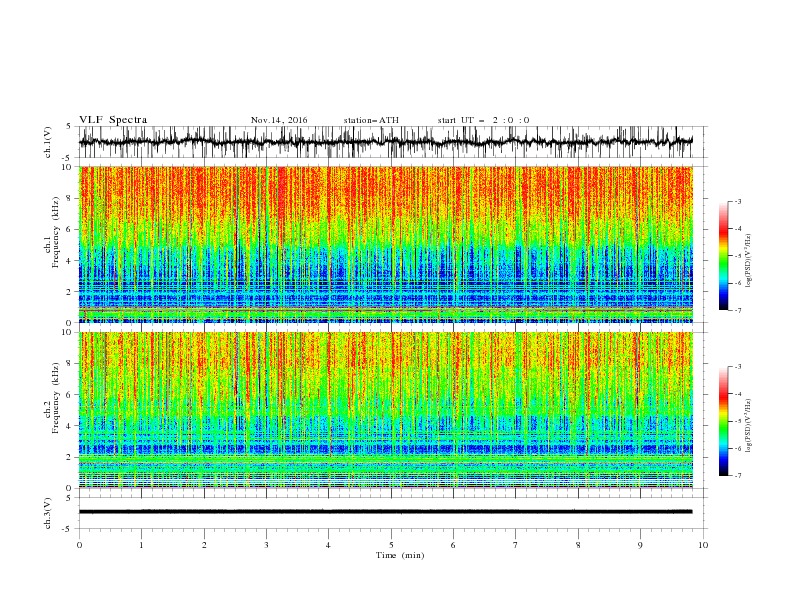This screenshot has height=612, width=792.
Task: Click the "3" tick on the time axis
Action: [x=266, y=545]
